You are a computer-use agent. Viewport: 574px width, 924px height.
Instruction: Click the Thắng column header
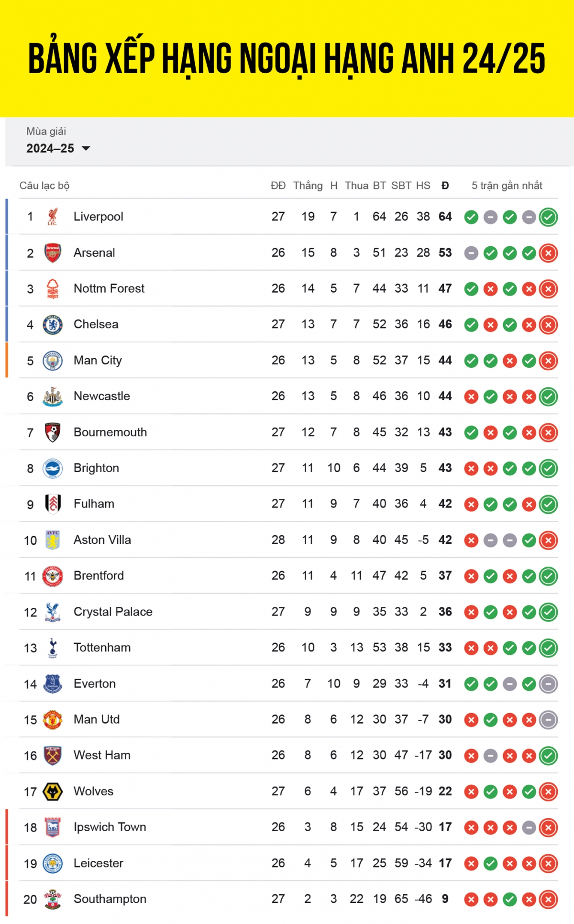click(x=308, y=186)
